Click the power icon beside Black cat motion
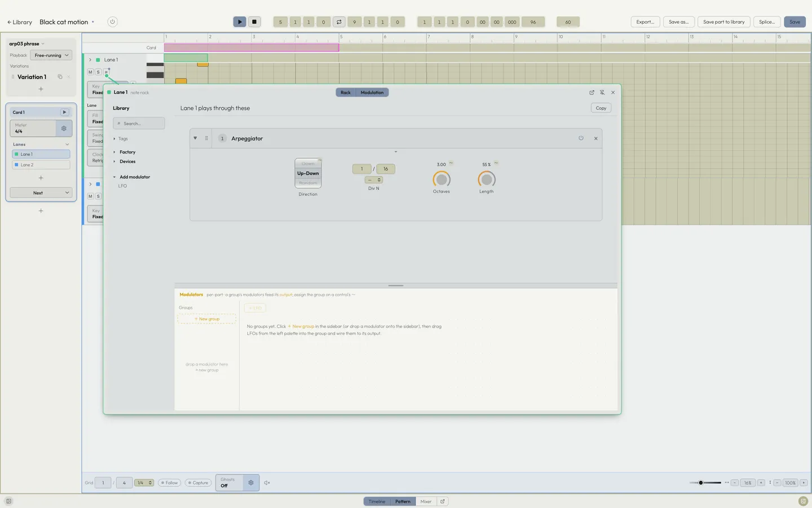Viewport: 812px width, 508px height. tap(112, 22)
